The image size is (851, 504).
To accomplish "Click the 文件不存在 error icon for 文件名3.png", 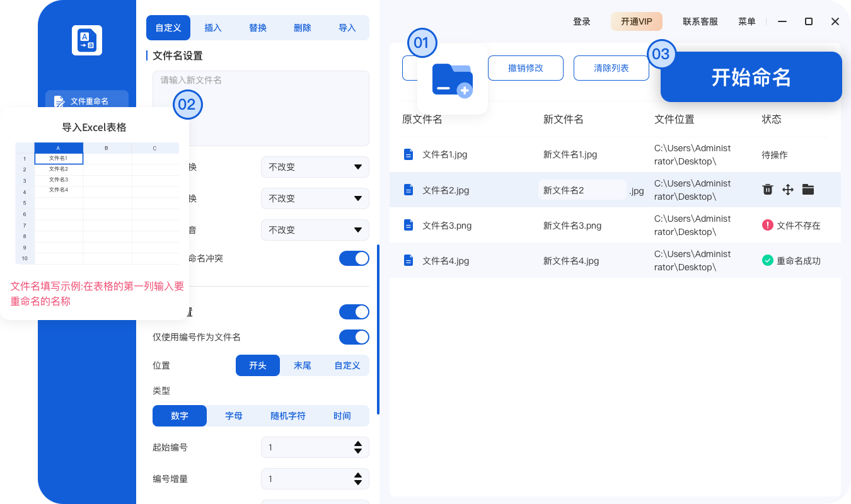I will [767, 225].
